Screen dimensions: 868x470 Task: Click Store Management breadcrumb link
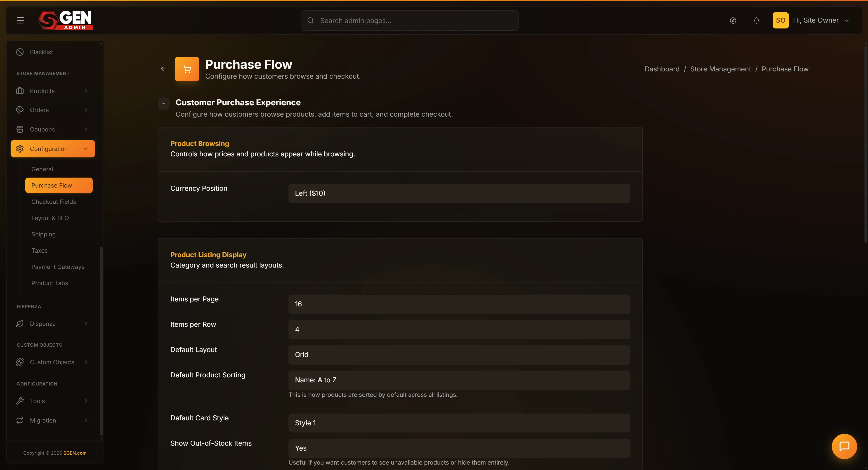[720, 69]
